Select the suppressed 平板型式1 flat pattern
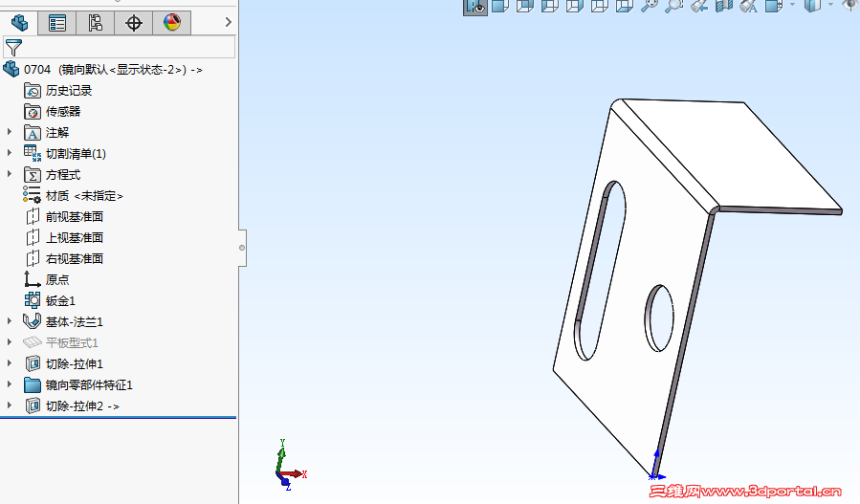Viewport: 860px width, 504px height. [72, 343]
